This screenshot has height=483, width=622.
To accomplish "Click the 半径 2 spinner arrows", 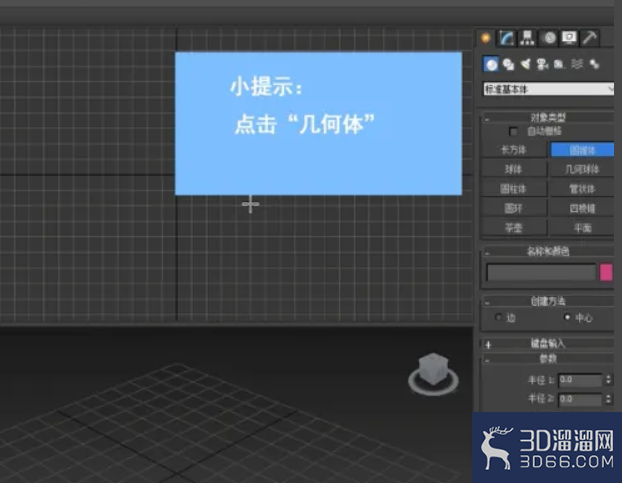I will [x=609, y=399].
